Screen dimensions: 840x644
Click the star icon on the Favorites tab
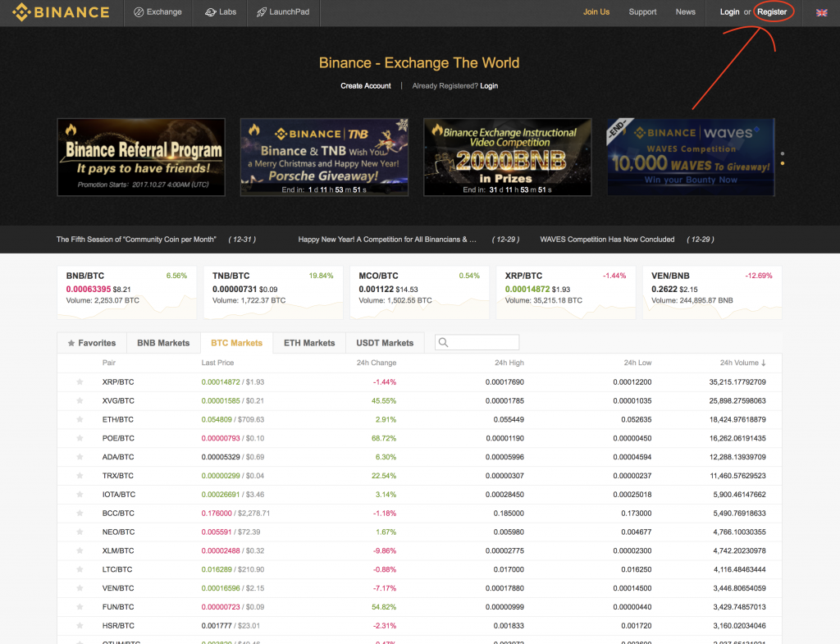[x=73, y=342]
